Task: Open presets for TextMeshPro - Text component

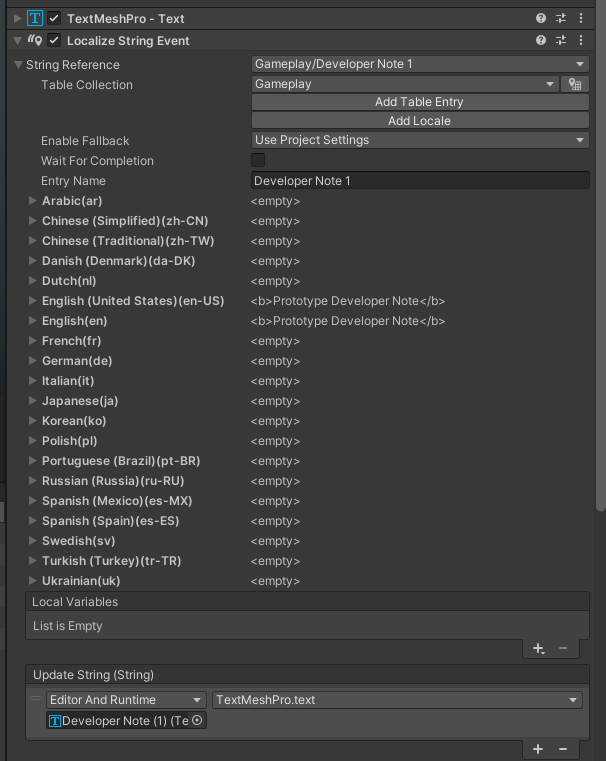Action: click(561, 18)
